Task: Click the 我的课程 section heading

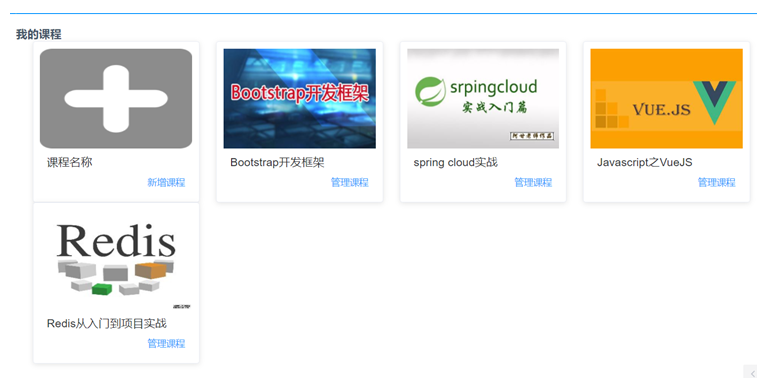Action: point(38,35)
